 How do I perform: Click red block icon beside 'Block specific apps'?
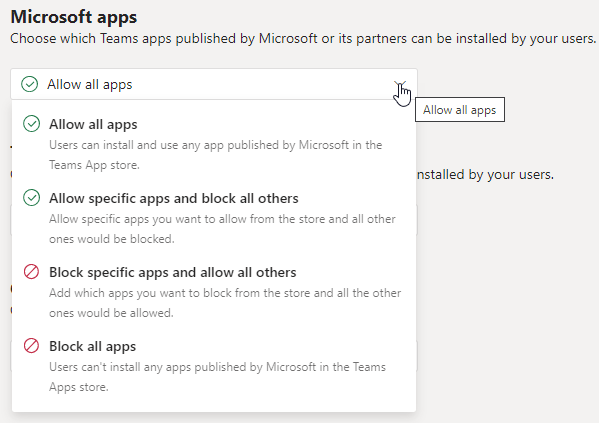31,272
